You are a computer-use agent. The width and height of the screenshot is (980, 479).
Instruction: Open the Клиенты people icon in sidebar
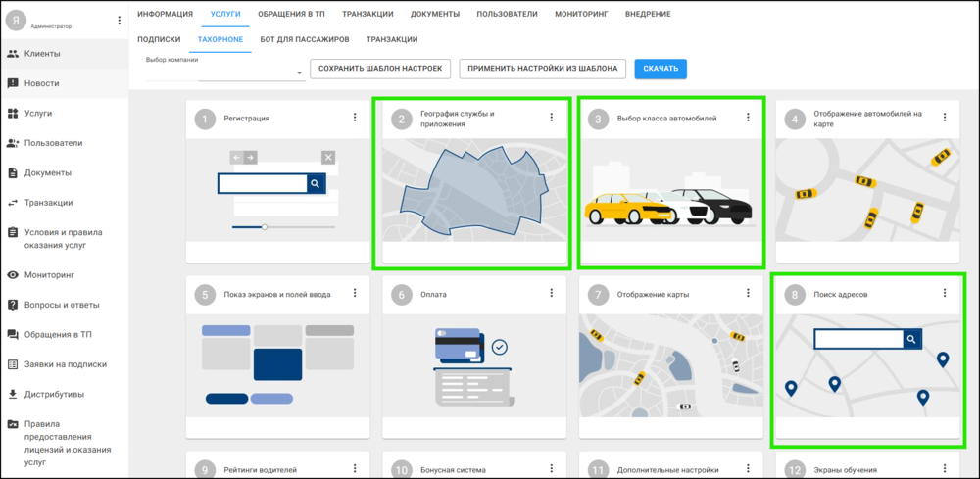(13, 54)
